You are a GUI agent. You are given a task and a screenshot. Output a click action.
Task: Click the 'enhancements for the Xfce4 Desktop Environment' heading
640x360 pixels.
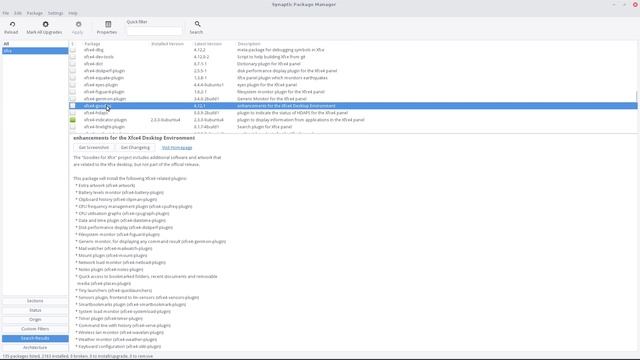[134, 138]
